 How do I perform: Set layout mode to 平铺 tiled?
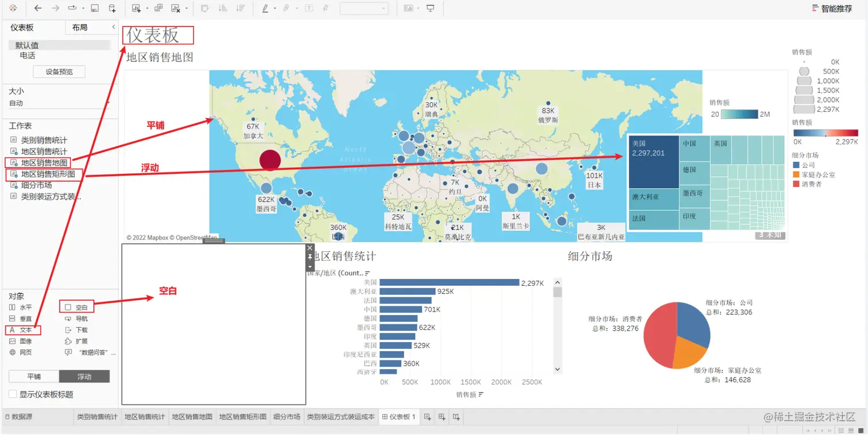click(x=34, y=376)
